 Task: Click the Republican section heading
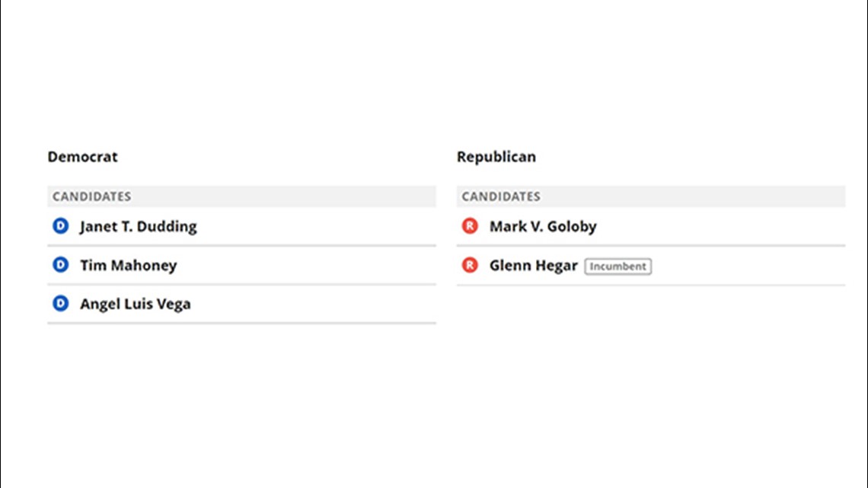496,157
